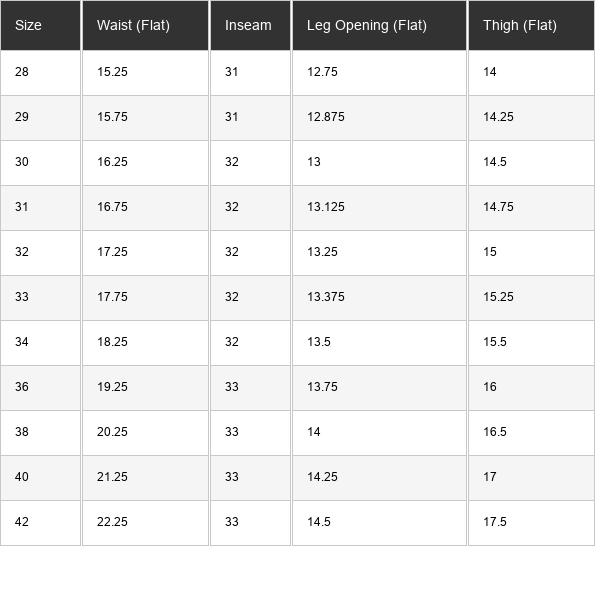Click leg opening value 12.875

pyautogui.click(x=326, y=117)
